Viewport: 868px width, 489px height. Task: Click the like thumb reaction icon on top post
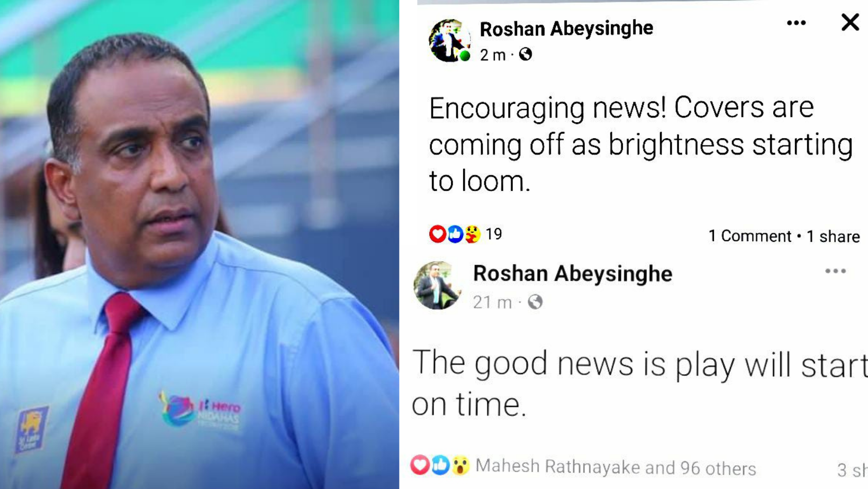point(455,234)
